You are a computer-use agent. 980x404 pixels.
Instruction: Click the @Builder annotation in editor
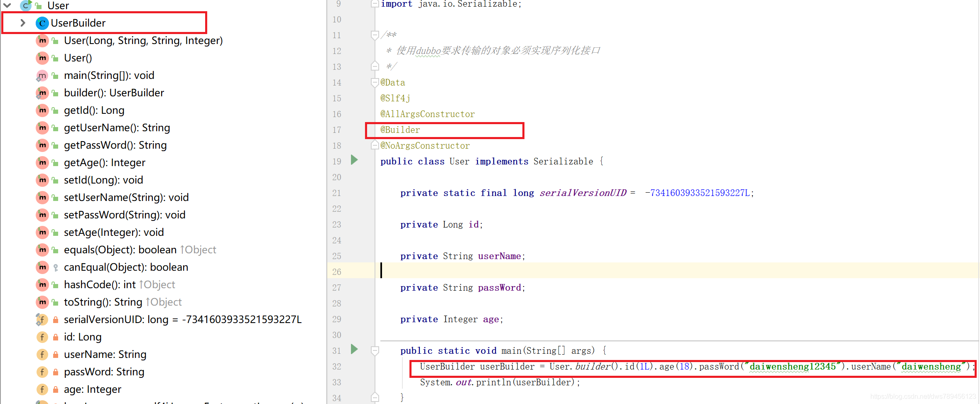(400, 130)
